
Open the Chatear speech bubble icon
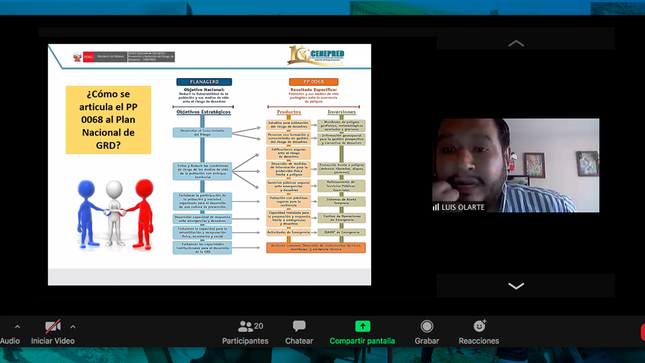pyautogui.click(x=299, y=326)
